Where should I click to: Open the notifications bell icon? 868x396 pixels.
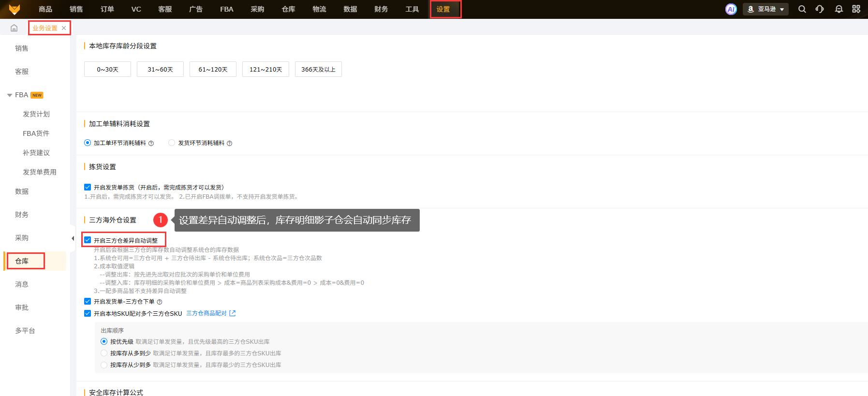click(839, 9)
